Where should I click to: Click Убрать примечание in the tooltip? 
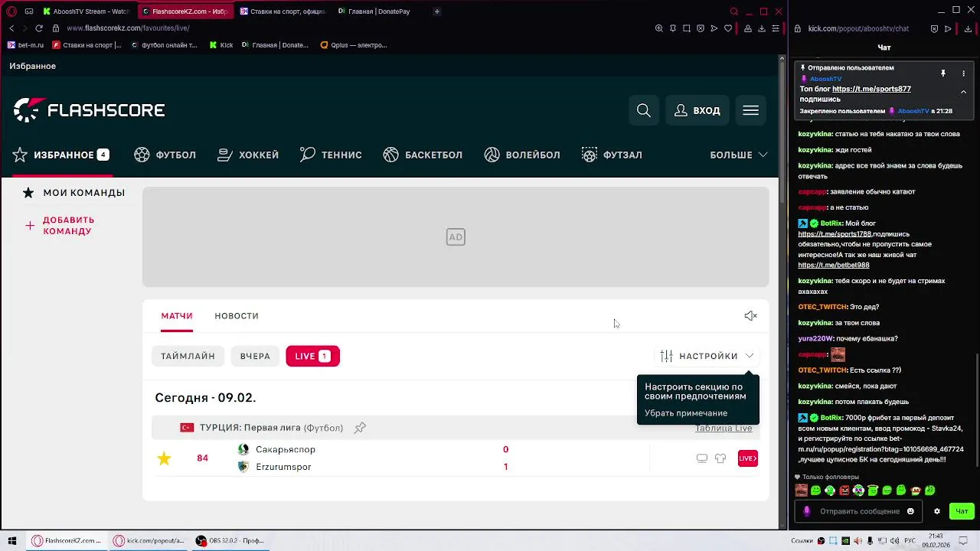point(686,413)
